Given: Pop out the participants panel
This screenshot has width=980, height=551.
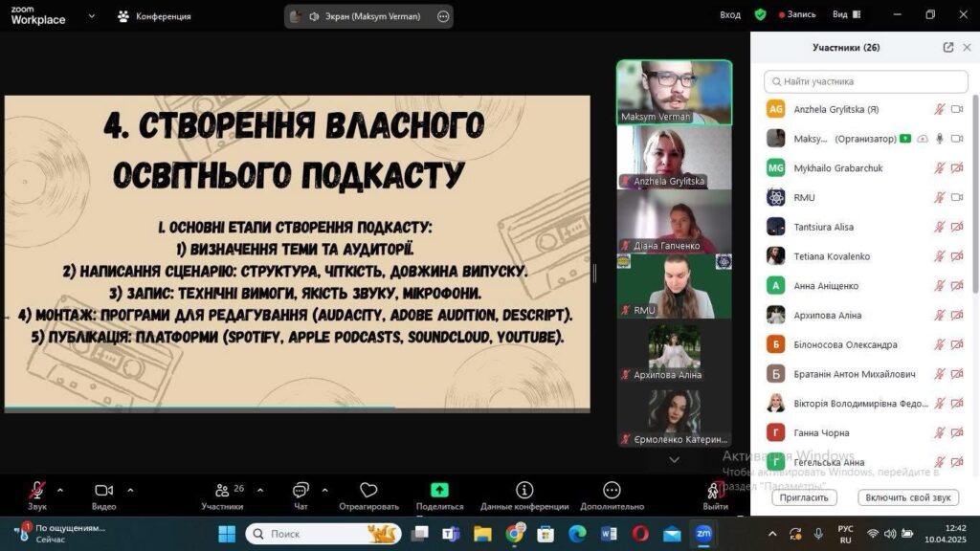Looking at the screenshot, I should 947,47.
